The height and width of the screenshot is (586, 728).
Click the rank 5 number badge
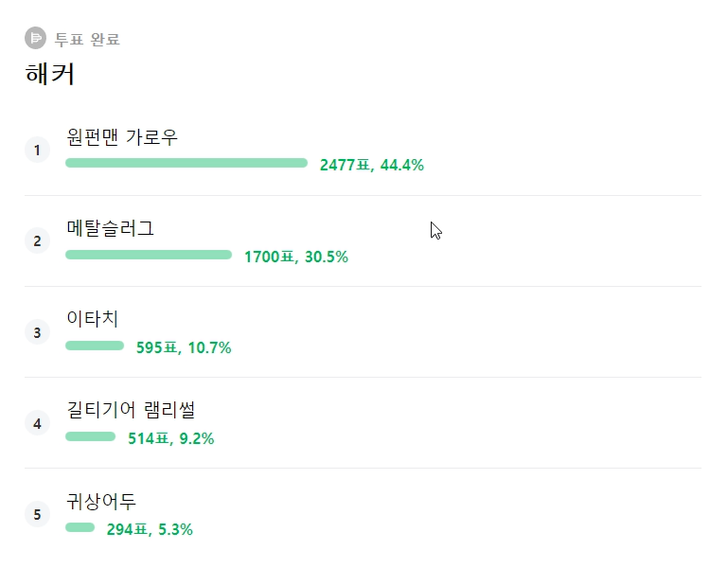37,513
